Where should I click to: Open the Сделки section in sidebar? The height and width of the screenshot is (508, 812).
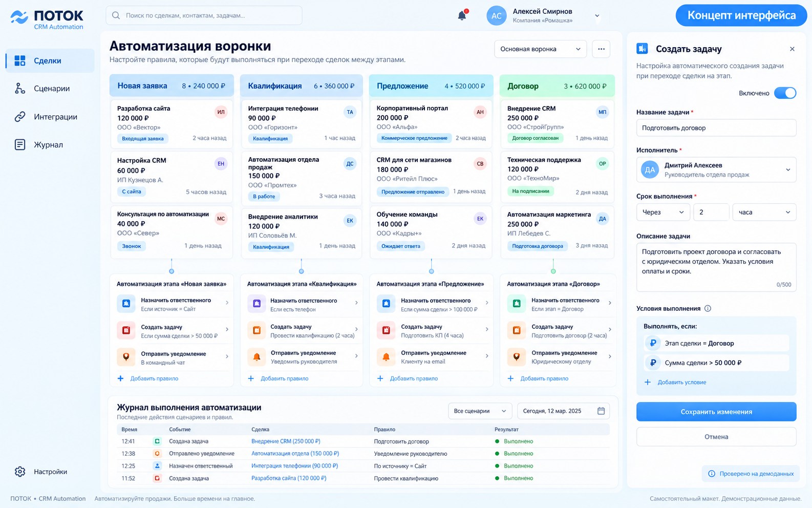(x=50, y=60)
